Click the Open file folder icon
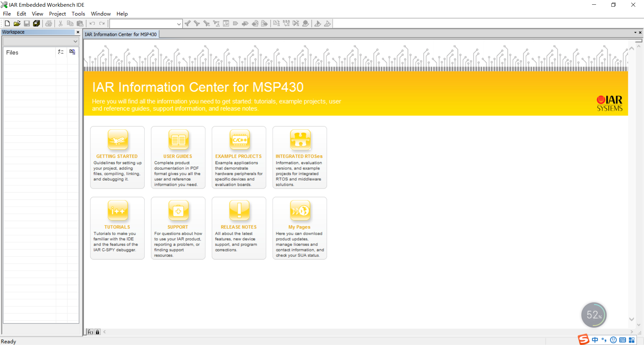This screenshot has height=345, width=644. click(17, 23)
